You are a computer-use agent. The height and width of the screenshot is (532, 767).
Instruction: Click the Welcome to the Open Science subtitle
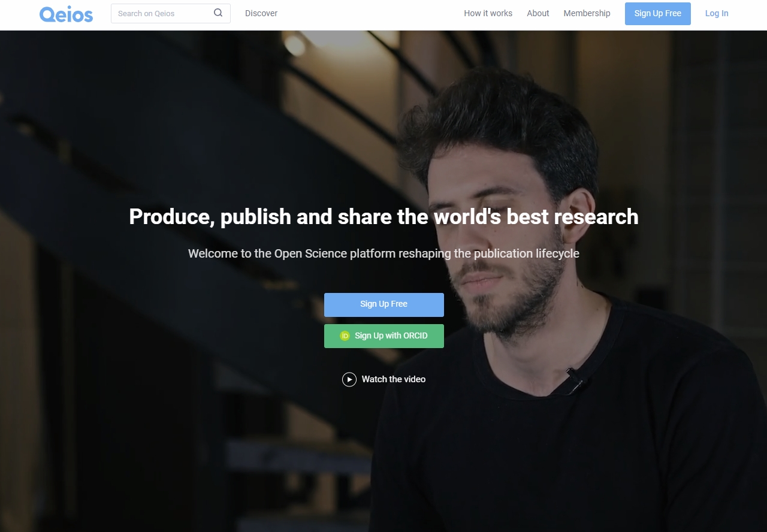click(x=383, y=253)
